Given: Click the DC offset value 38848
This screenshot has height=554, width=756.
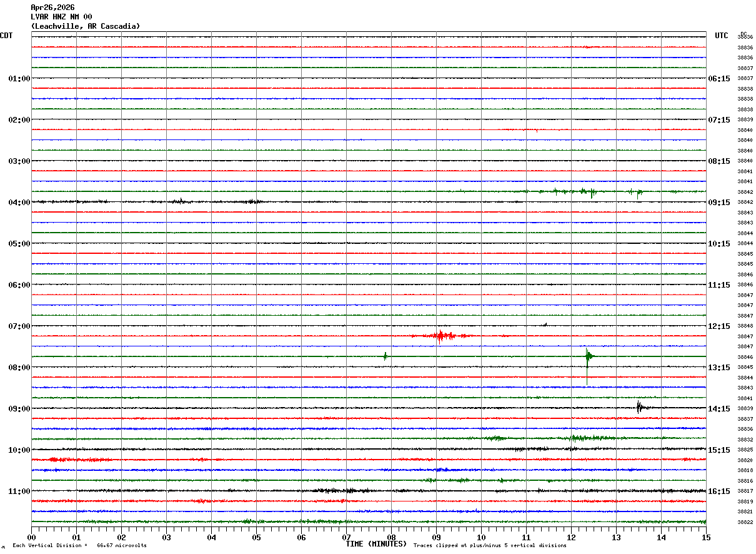Looking at the screenshot, I should coord(745,326).
